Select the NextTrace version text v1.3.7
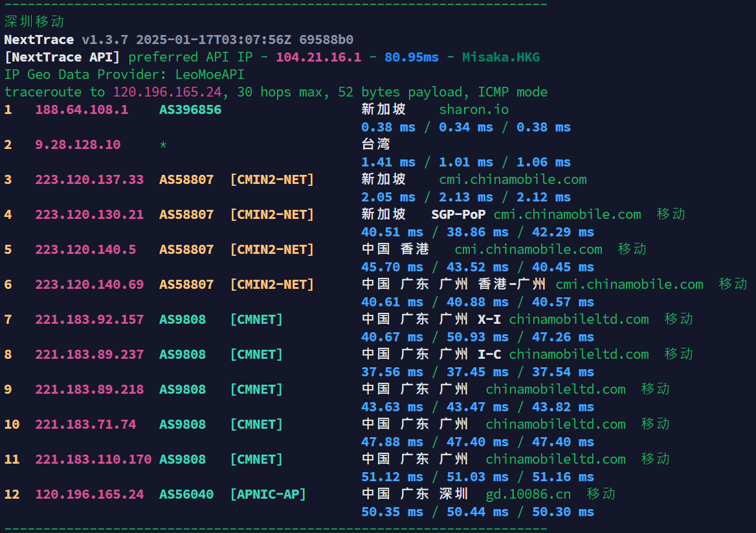The image size is (756, 533). [105, 40]
